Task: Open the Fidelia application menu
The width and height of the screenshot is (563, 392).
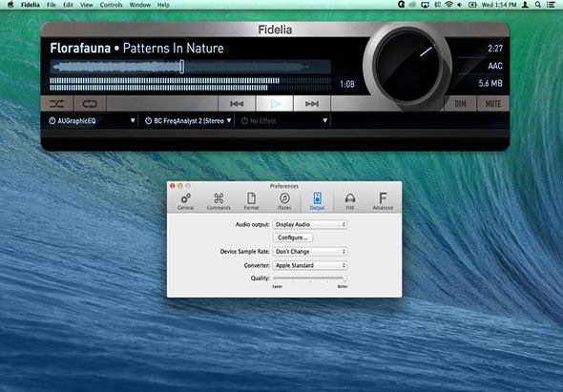Action: pos(31,5)
